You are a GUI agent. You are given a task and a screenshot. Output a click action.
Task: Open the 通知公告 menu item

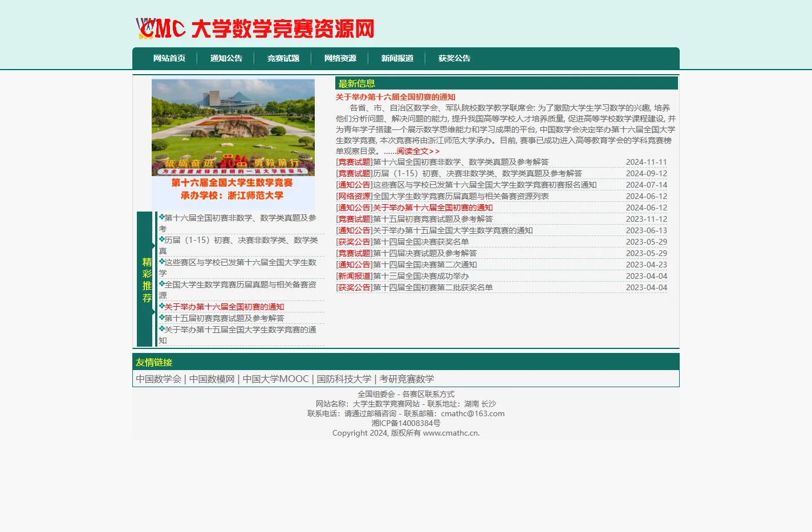click(x=226, y=58)
